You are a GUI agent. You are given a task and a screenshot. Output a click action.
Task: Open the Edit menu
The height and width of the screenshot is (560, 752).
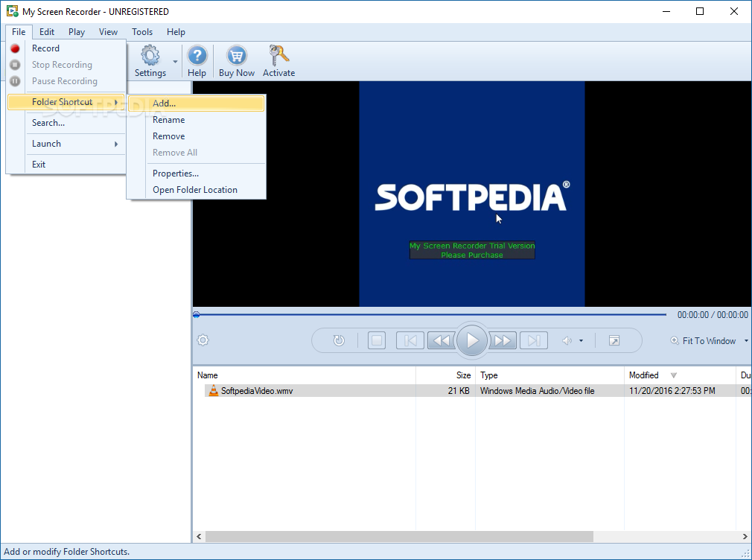[46, 32]
